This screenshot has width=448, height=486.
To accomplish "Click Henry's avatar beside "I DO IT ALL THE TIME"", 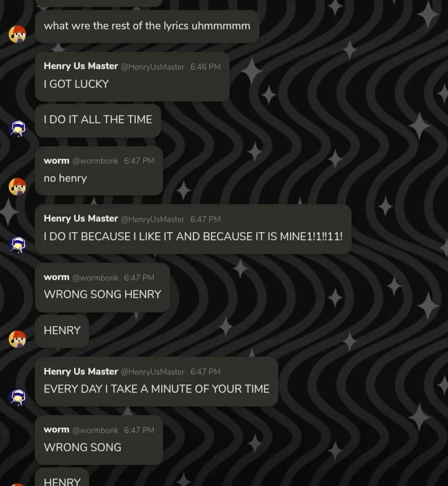I will 17,129.
